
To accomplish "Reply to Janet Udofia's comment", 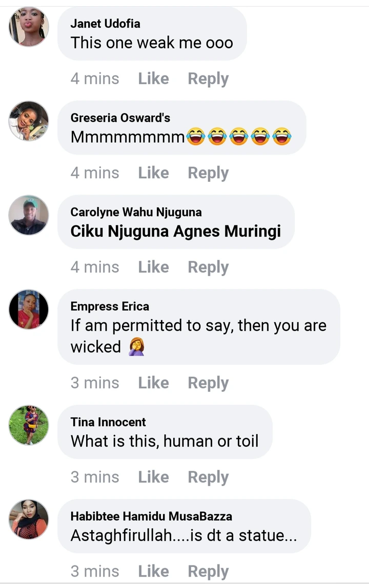I will click(208, 79).
